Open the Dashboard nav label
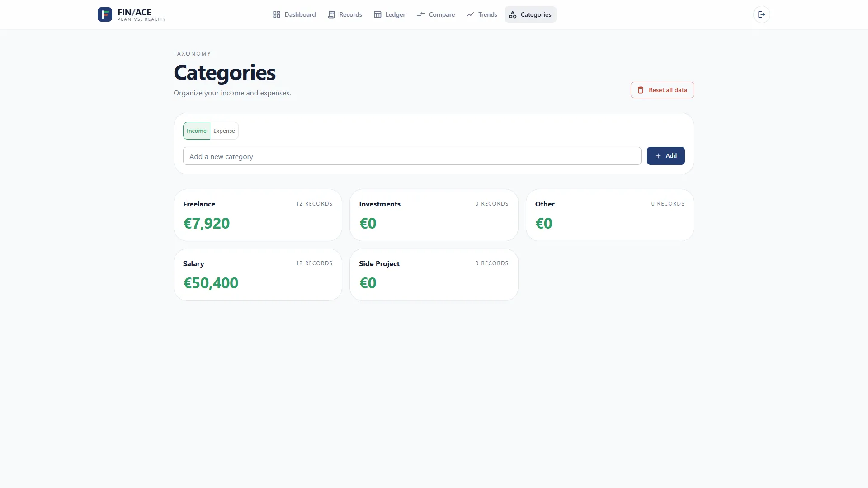This screenshot has height=488, width=868. (300, 14)
